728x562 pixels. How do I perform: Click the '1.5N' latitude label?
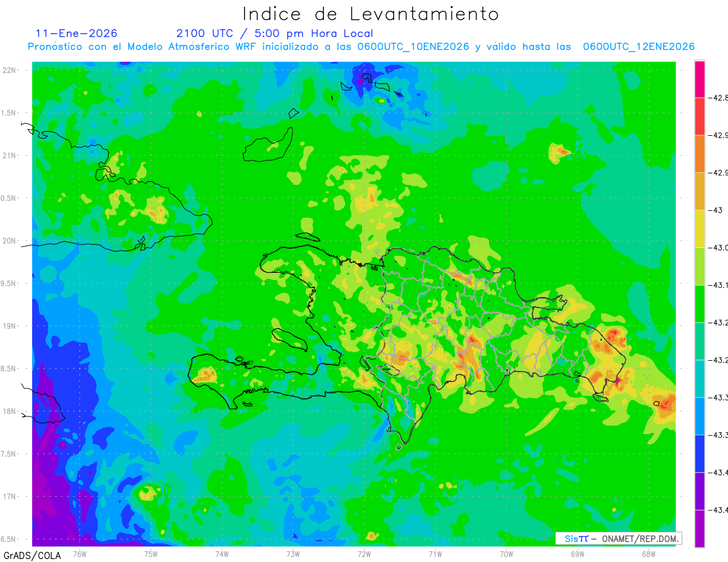(9, 113)
